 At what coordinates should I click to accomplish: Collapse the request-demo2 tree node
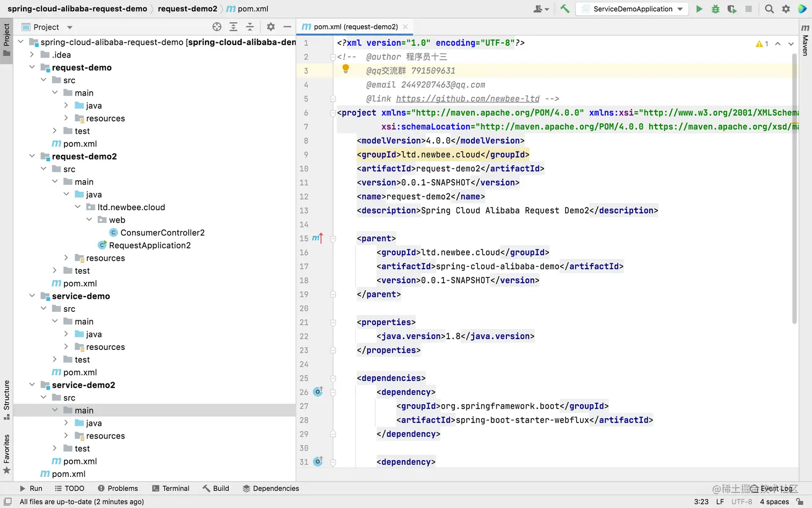[32, 156]
